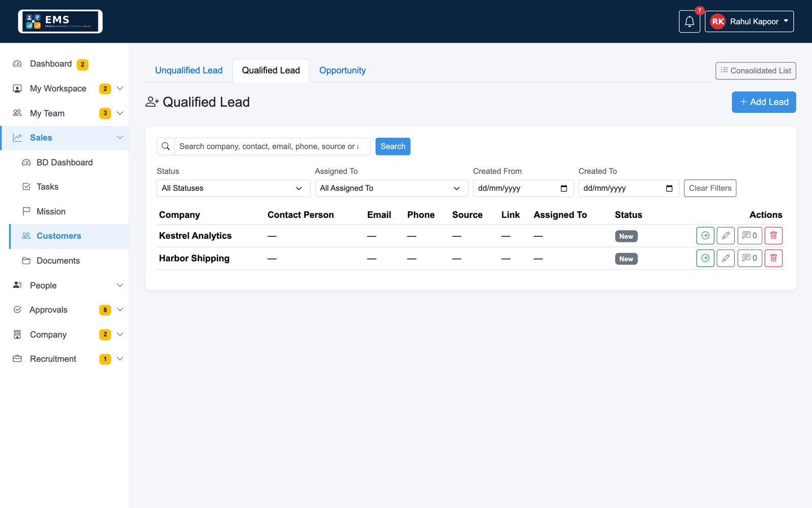Viewport: 812px width, 508px height.
Task: Click Clear Filters
Action: tap(710, 188)
